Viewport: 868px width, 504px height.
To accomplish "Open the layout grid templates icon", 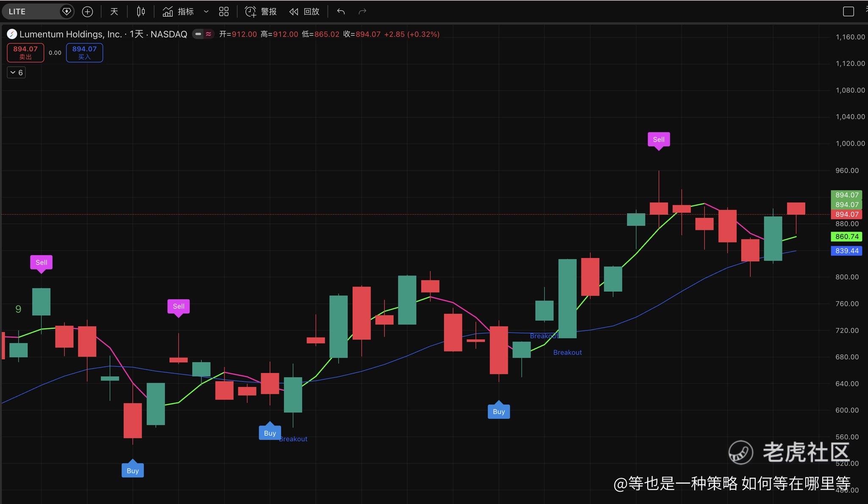I will click(x=224, y=12).
